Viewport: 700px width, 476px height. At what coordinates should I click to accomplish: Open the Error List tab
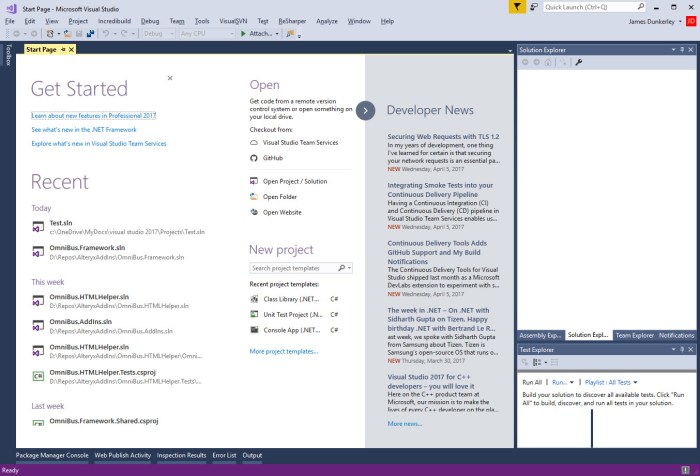(224, 455)
